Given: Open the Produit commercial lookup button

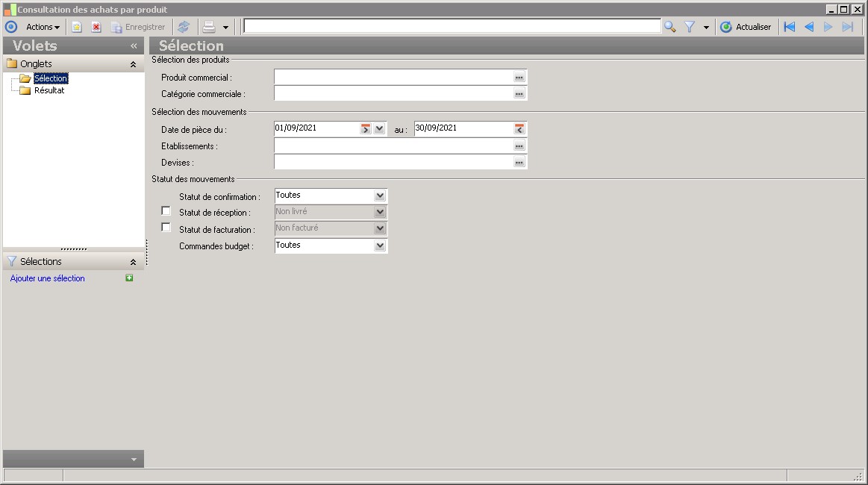Looking at the screenshot, I should point(519,78).
